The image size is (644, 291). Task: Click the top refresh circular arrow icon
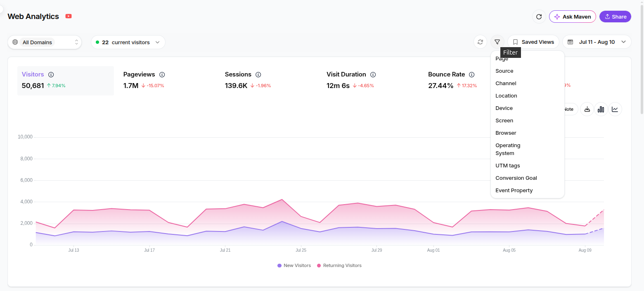tap(539, 17)
